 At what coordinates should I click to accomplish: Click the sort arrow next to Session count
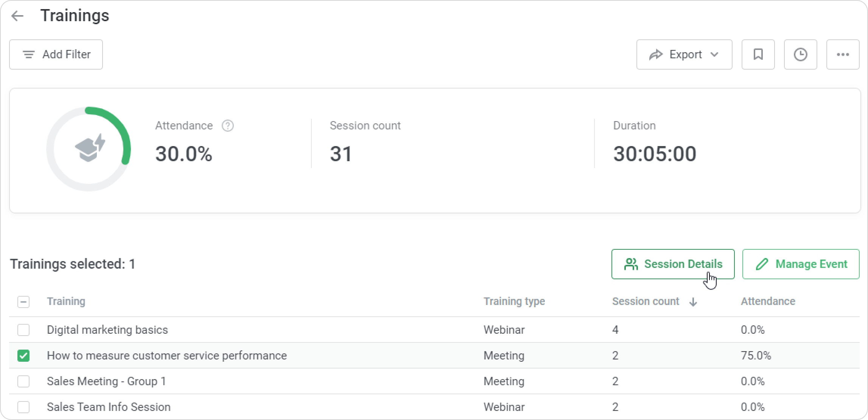click(x=693, y=302)
